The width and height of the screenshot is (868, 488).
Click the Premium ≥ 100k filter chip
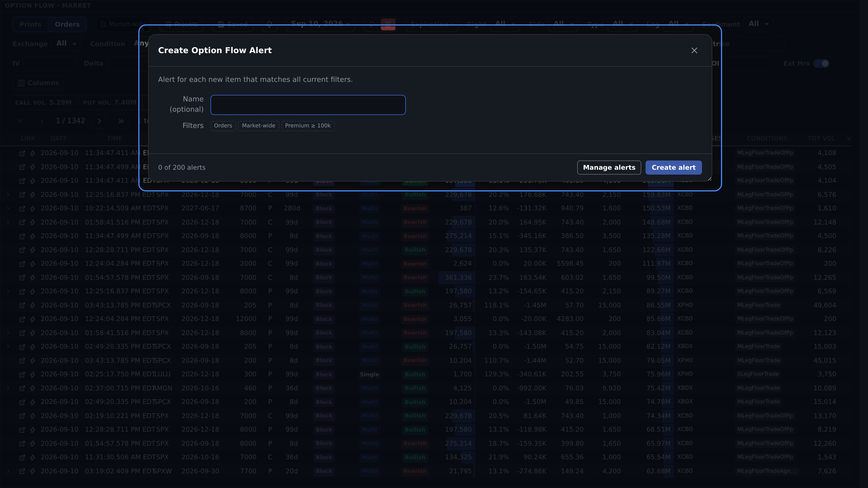[308, 126]
